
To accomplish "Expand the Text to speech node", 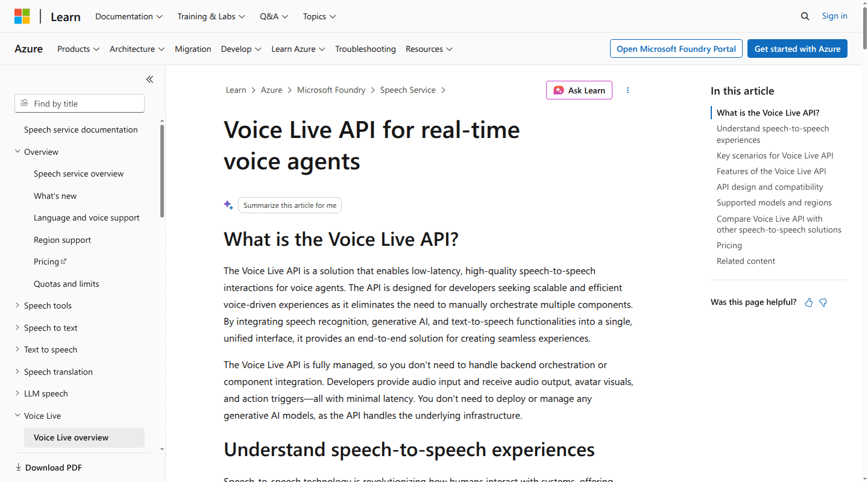I will point(17,349).
